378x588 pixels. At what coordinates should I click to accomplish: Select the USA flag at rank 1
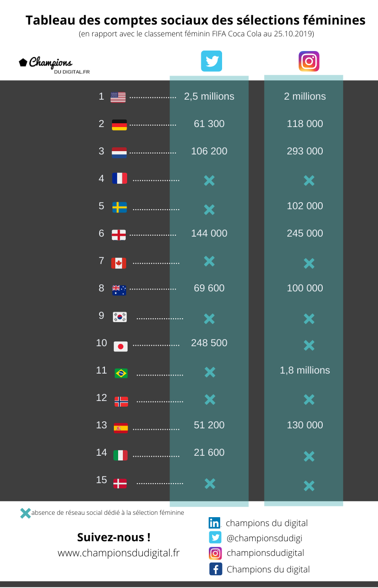[118, 97]
